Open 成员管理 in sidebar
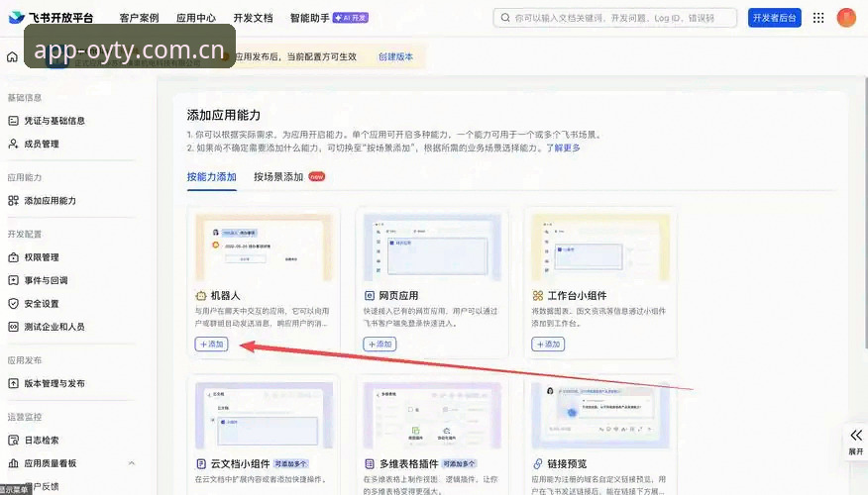Image resolution: width=868 pixels, height=495 pixels. point(42,144)
